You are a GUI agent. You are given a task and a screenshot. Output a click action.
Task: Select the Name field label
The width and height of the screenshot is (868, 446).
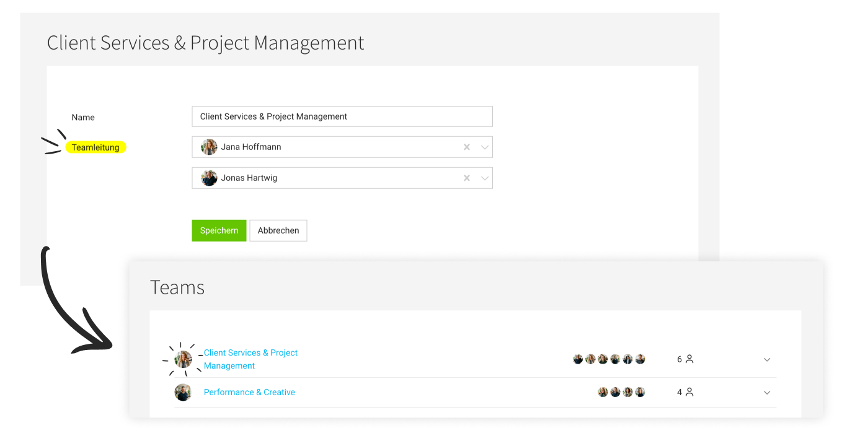[x=83, y=117]
